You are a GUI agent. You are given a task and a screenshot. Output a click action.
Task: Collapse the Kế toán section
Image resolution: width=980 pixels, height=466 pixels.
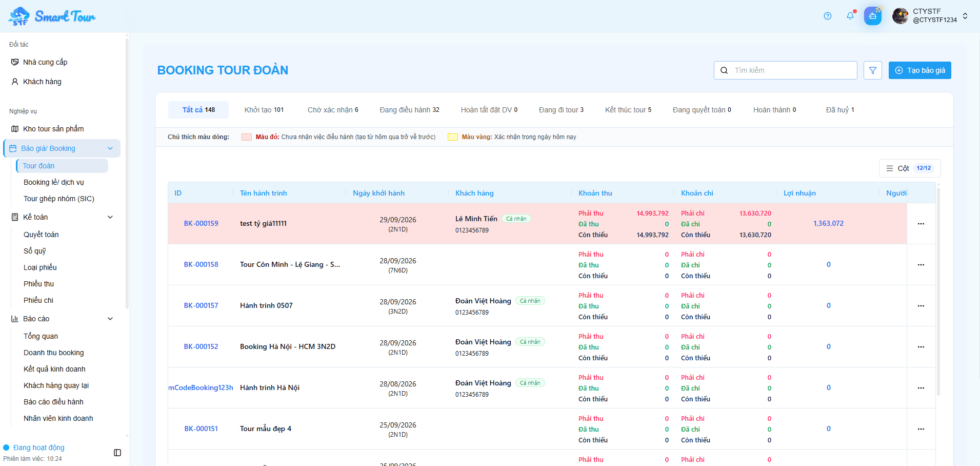110,217
